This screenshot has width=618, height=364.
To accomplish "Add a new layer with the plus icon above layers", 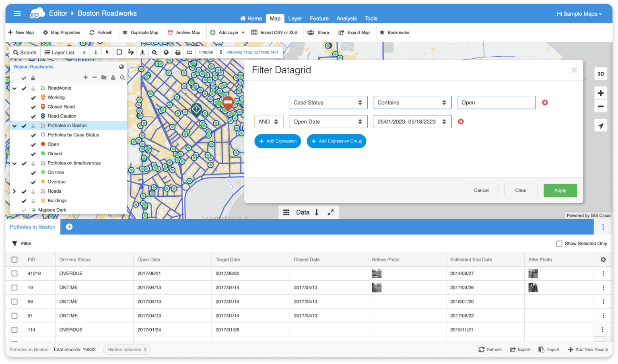I will coord(86,77).
